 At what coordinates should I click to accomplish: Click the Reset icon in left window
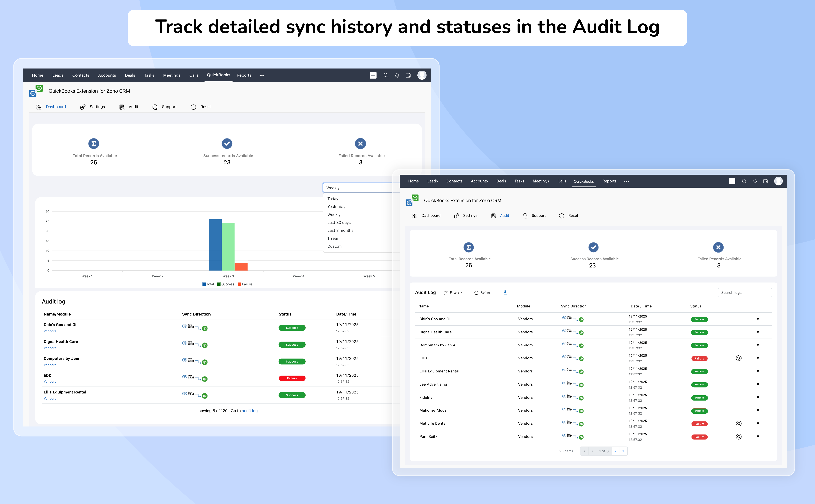click(193, 107)
